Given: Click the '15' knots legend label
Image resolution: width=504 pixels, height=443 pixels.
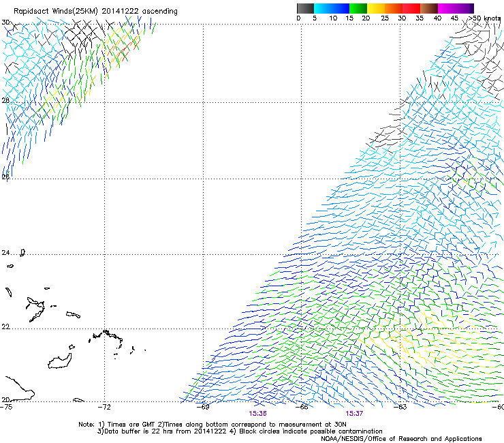Looking at the screenshot, I should [349, 18].
